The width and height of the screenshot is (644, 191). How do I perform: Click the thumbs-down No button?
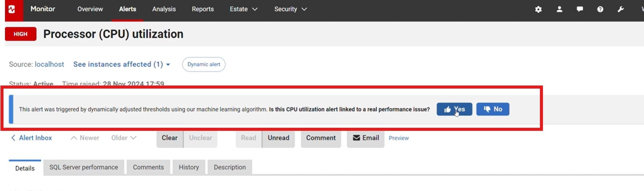click(x=493, y=109)
